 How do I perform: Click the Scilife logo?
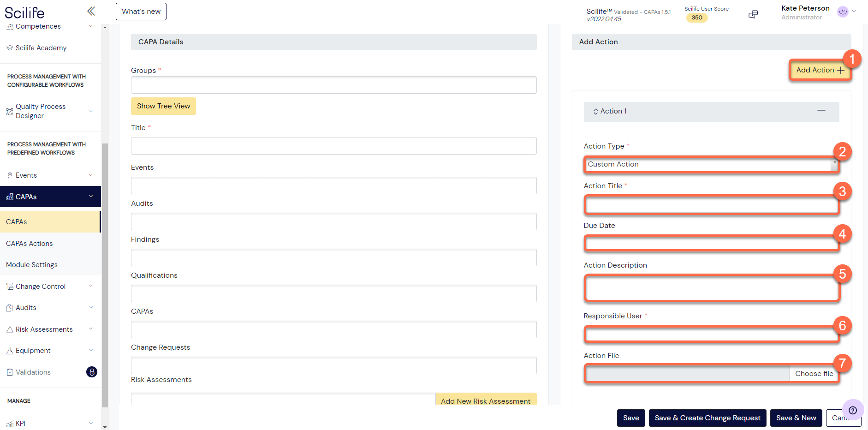pyautogui.click(x=24, y=12)
